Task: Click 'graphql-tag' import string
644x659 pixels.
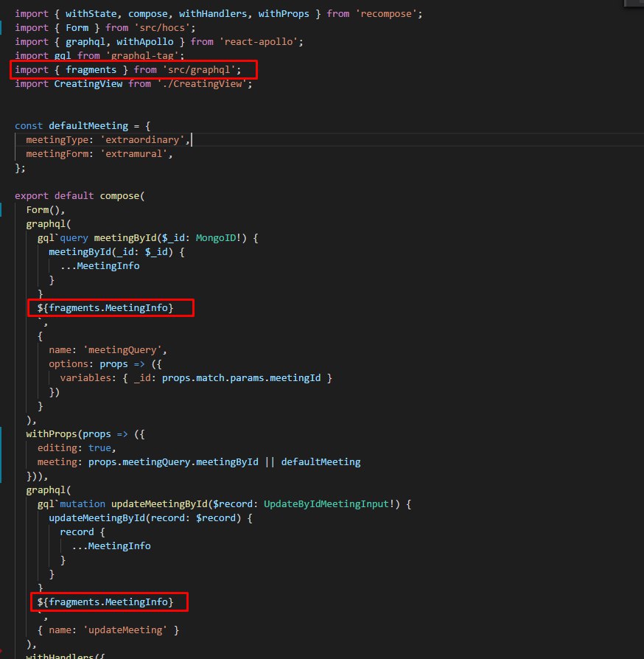Action: pos(142,55)
